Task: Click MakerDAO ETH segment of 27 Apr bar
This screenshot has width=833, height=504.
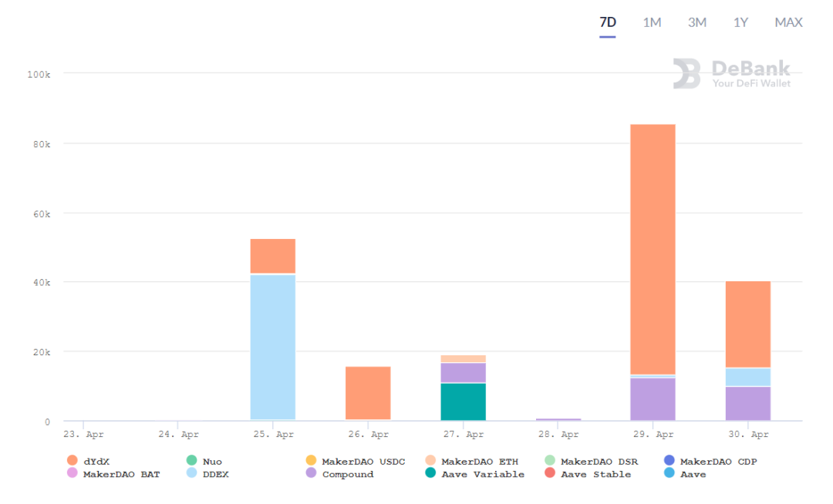Action: (x=464, y=358)
